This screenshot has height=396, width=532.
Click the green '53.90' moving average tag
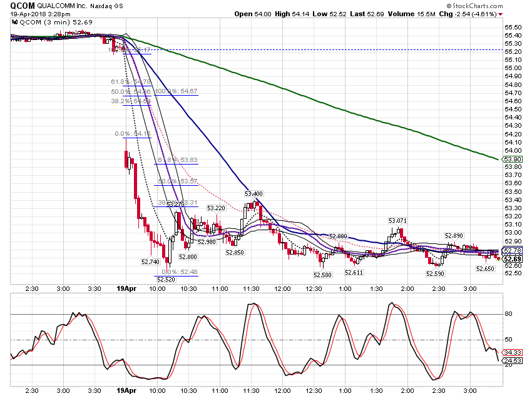click(513, 160)
